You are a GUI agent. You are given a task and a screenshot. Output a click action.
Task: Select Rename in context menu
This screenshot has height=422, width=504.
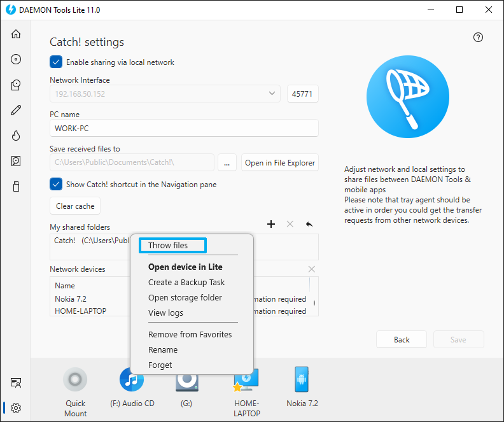(x=163, y=349)
